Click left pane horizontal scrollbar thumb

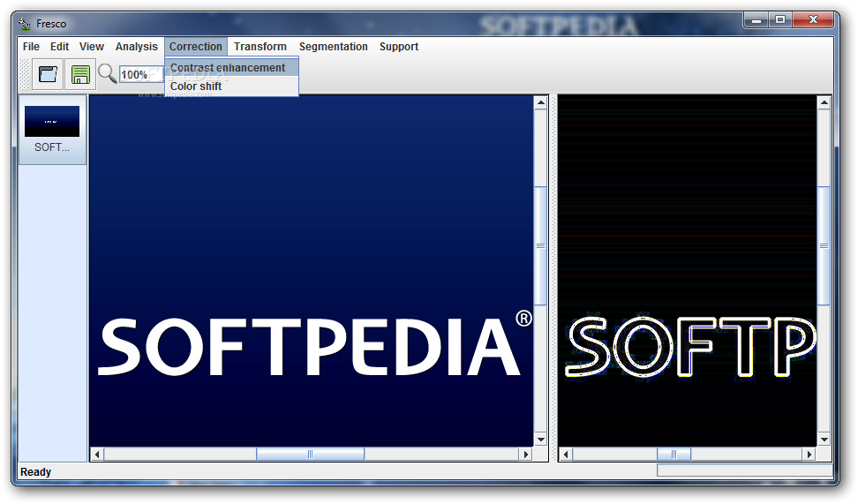click(310, 455)
